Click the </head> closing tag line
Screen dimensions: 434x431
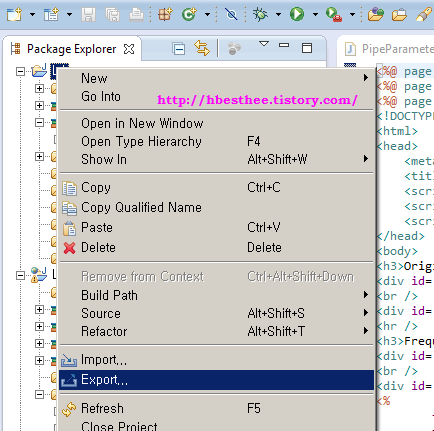tap(401, 236)
